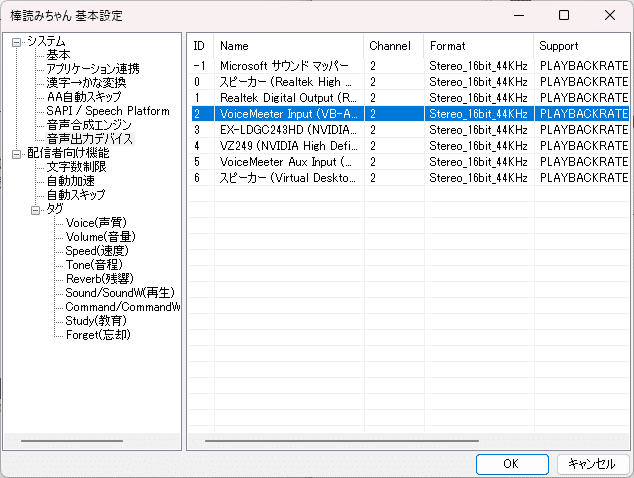The width and height of the screenshot is (634, 478).
Task: Sort by the Name column header
Action: click(288, 46)
